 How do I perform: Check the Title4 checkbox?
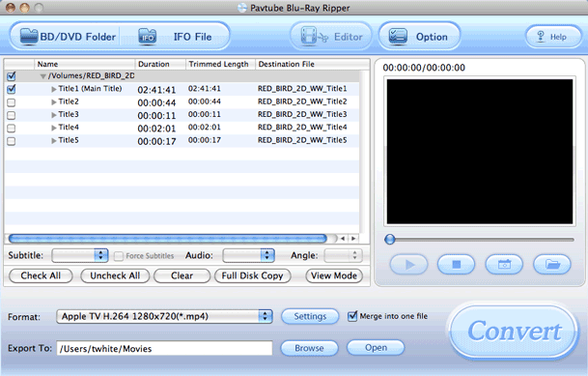pos(12,129)
